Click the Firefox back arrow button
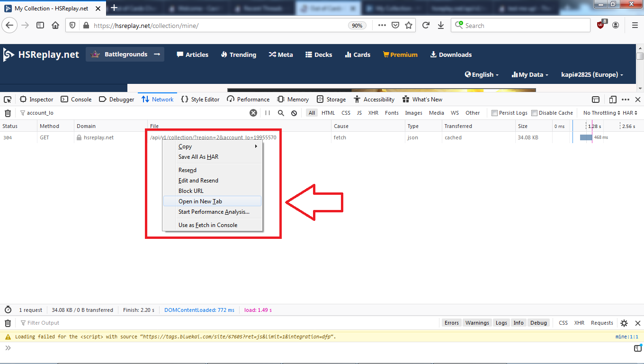Screen dimensions: 644x364 10,26
